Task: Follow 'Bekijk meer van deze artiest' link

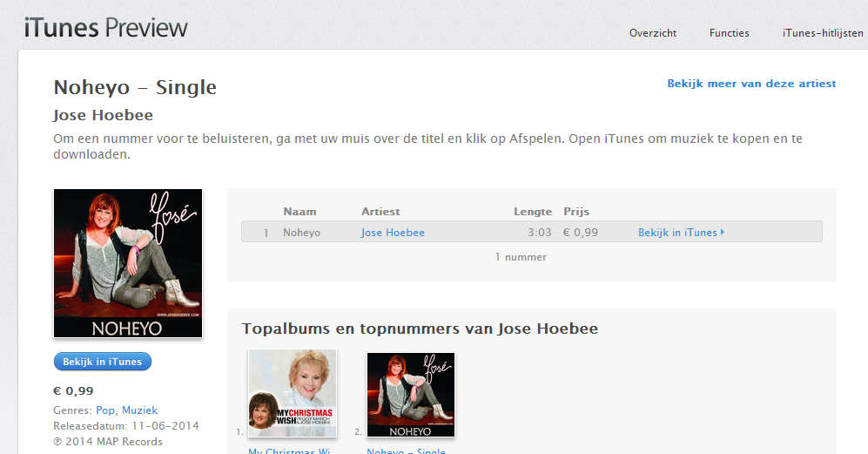Action: [x=751, y=84]
